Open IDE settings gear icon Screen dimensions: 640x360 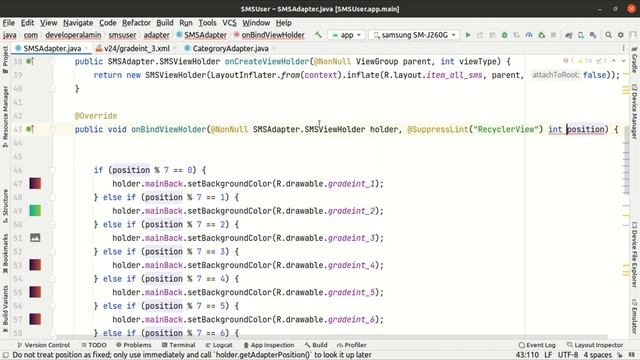coord(620,35)
